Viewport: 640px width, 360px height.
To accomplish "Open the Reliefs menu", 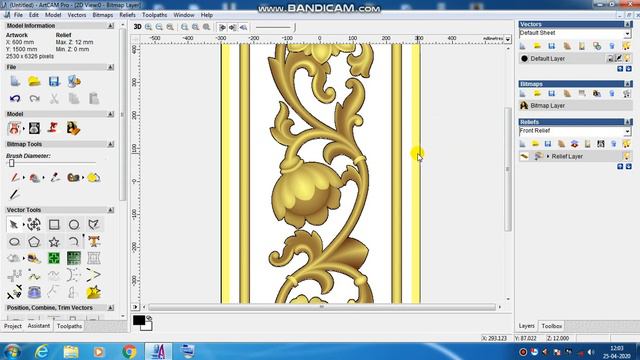I will [127, 15].
